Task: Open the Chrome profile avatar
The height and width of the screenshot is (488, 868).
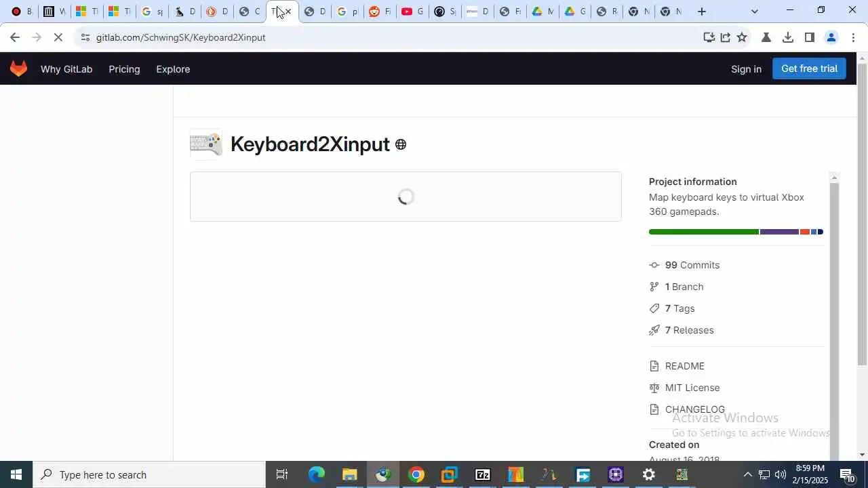Action: pyautogui.click(x=831, y=37)
